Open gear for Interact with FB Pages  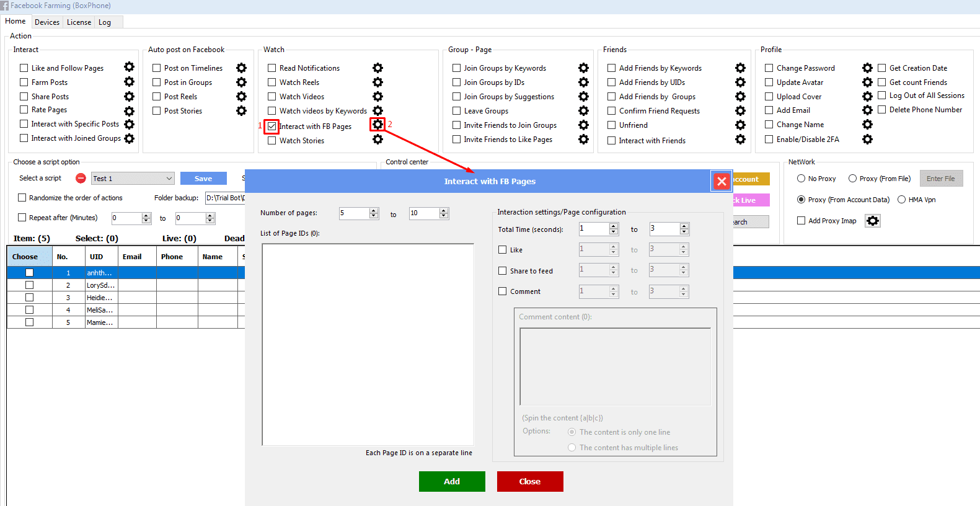click(x=377, y=125)
